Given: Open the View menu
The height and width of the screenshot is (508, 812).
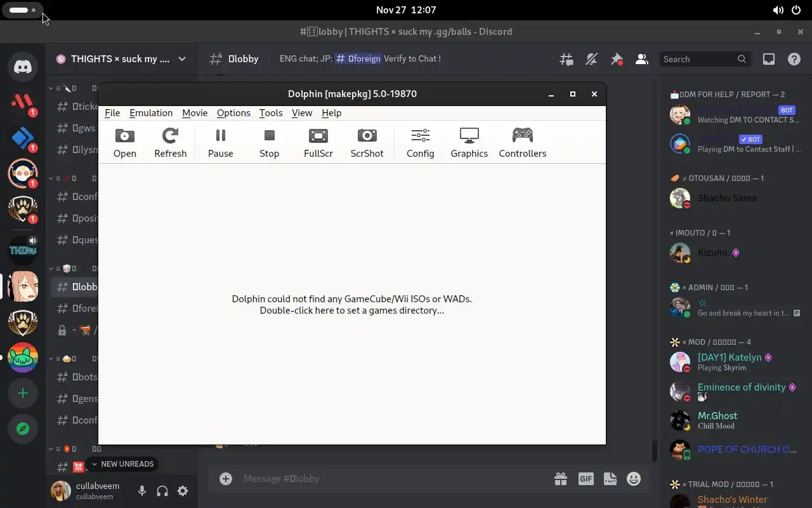Looking at the screenshot, I should click(x=302, y=112).
